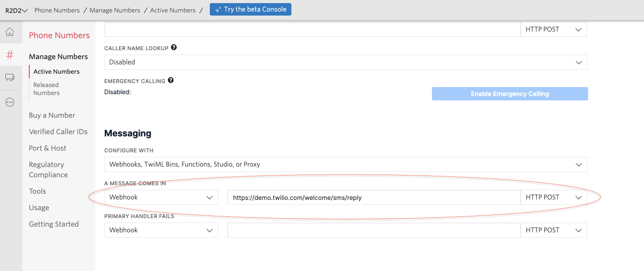Open the HTTP POST dropdown for incoming messages
The width and height of the screenshot is (644, 271).
[554, 197]
